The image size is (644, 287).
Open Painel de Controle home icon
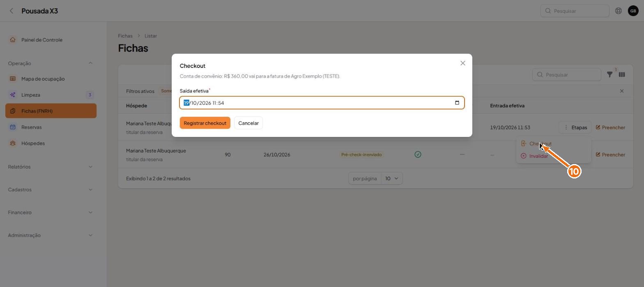click(x=13, y=40)
